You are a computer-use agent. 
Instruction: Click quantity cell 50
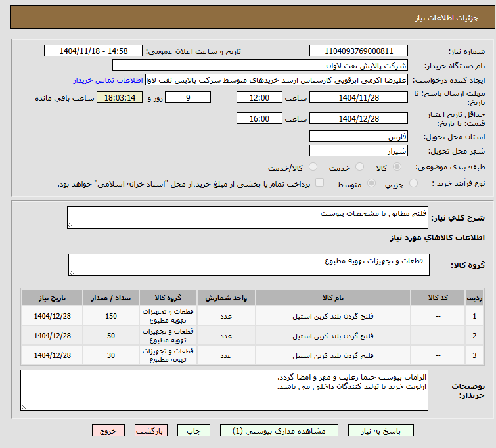click(x=111, y=336)
